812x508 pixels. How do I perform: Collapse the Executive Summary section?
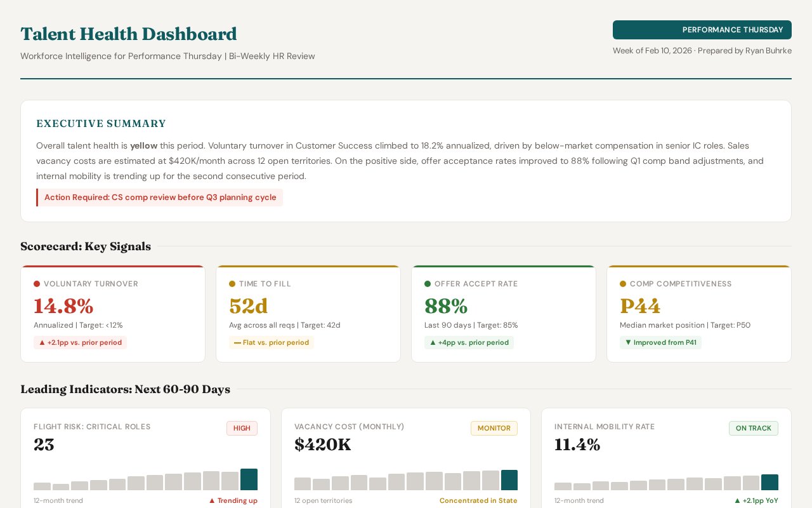tap(101, 124)
